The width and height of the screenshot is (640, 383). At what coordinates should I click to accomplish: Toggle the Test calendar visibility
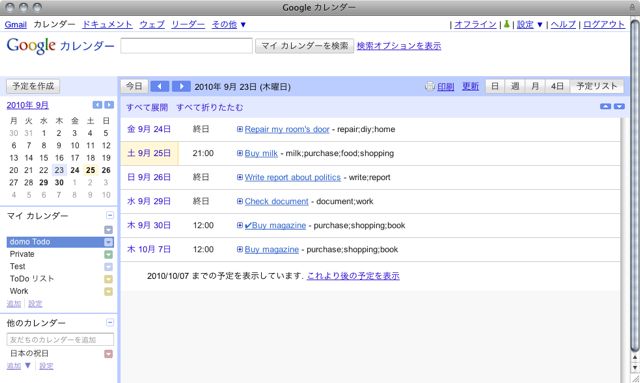pos(18,267)
